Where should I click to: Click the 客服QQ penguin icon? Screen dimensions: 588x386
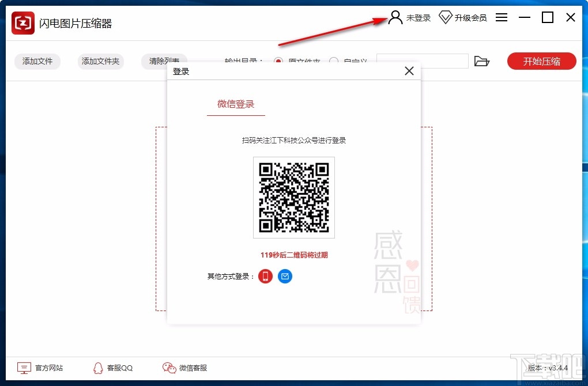[98, 368]
